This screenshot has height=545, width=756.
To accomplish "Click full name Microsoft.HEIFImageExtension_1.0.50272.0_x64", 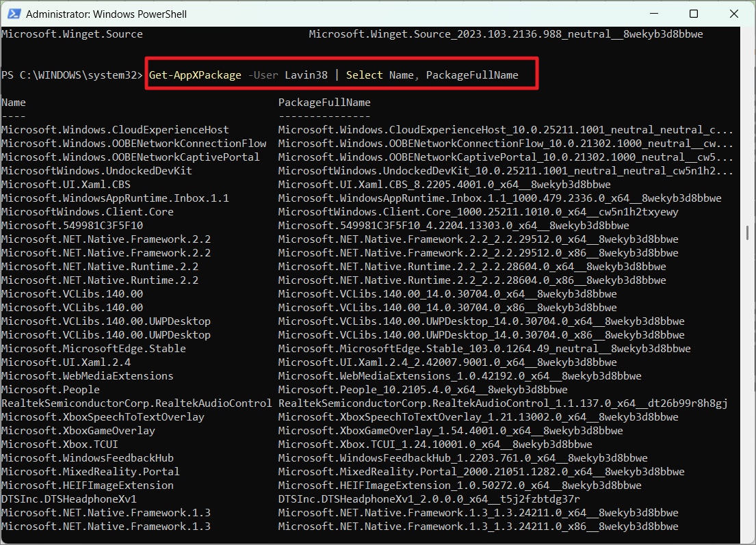I will [x=460, y=486].
